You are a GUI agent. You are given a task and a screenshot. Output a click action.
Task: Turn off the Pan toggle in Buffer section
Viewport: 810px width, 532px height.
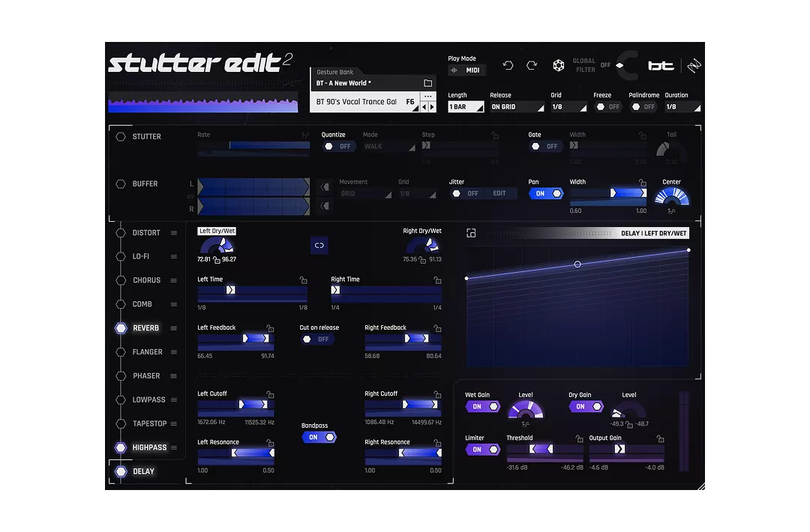[546, 193]
